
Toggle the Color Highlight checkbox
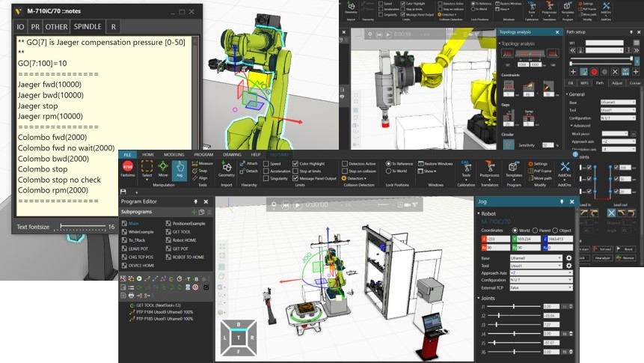[x=295, y=163]
